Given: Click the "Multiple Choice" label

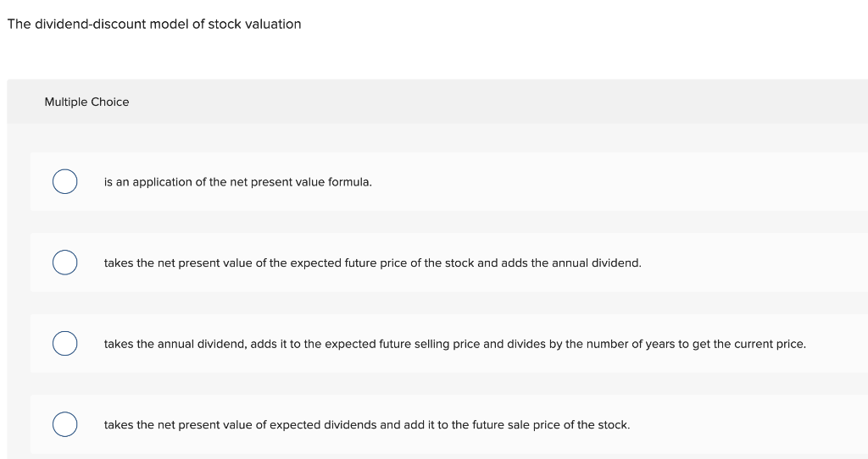Looking at the screenshot, I should click(x=86, y=102).
